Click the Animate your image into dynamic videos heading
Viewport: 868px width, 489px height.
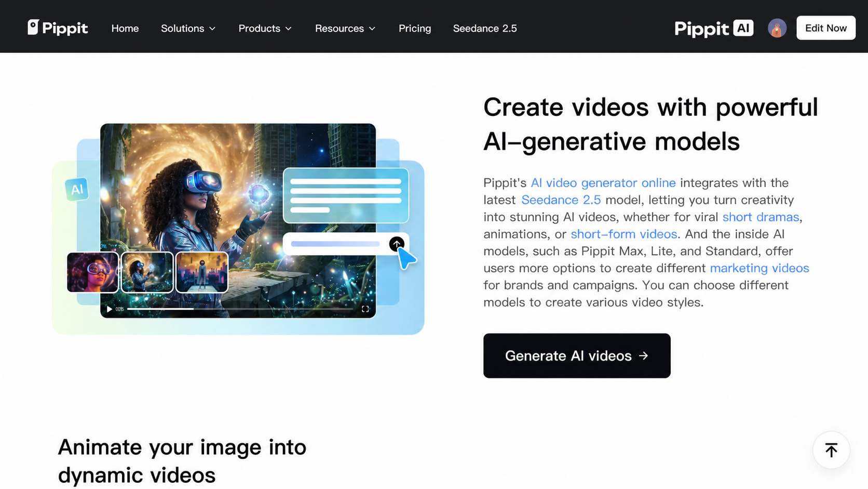182,461
